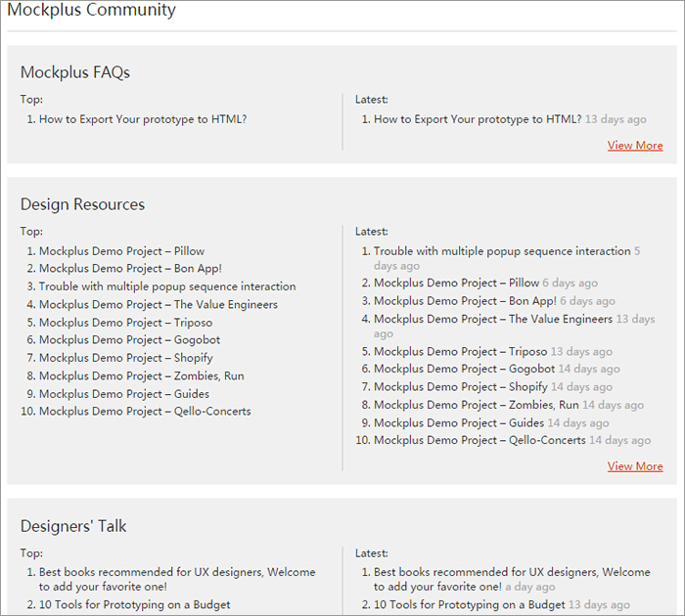
Task: Open Latest Pillow demo posted 6 days ago
Action: click(x=457, y=283)
